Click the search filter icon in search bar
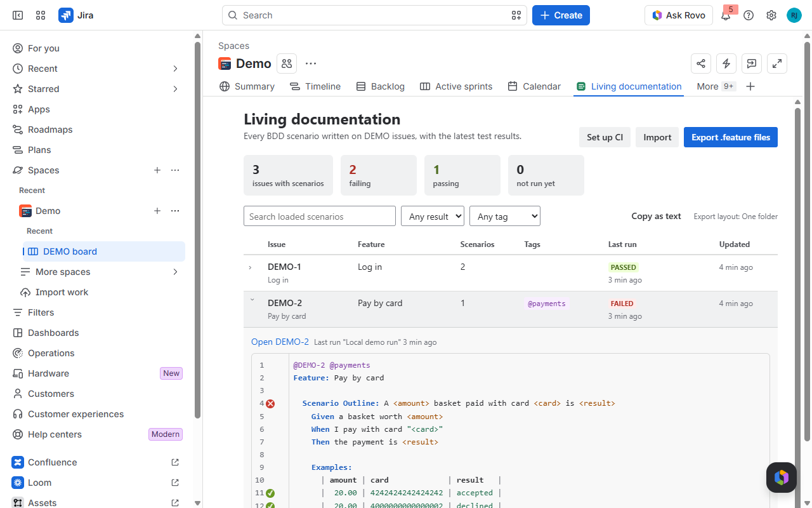Viewport: 812px width, 508px height. click(x=516, y=15)
